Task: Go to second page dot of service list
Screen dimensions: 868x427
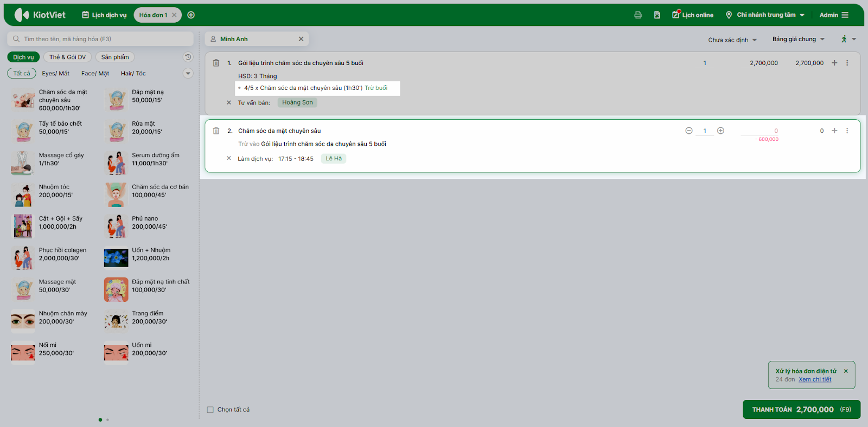Action: [107, 419]
